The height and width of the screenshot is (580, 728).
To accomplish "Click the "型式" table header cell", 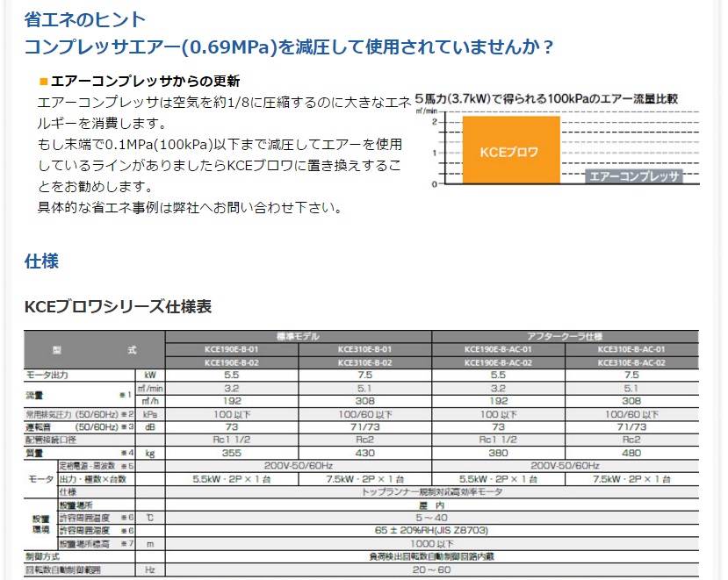I will [x=95, y=350].
